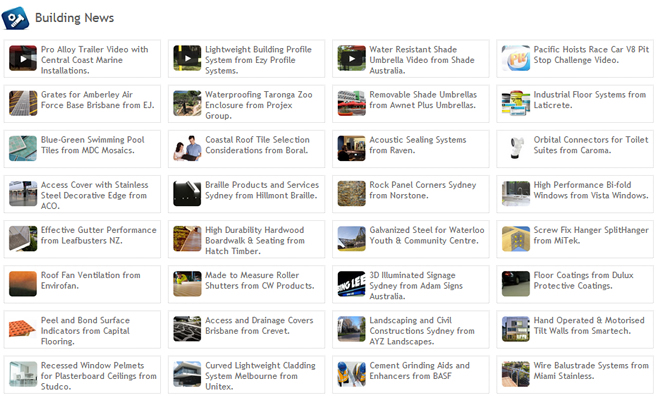Click the Roof Fan Ventilation sunset thumbnail
656x396 pixels.
click(23, 284)
